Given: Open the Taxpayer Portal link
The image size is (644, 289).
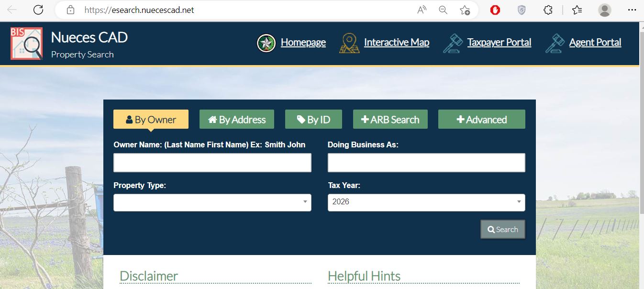Looking at the screenshot, I should pyautogui.click(x=499, y=43).
